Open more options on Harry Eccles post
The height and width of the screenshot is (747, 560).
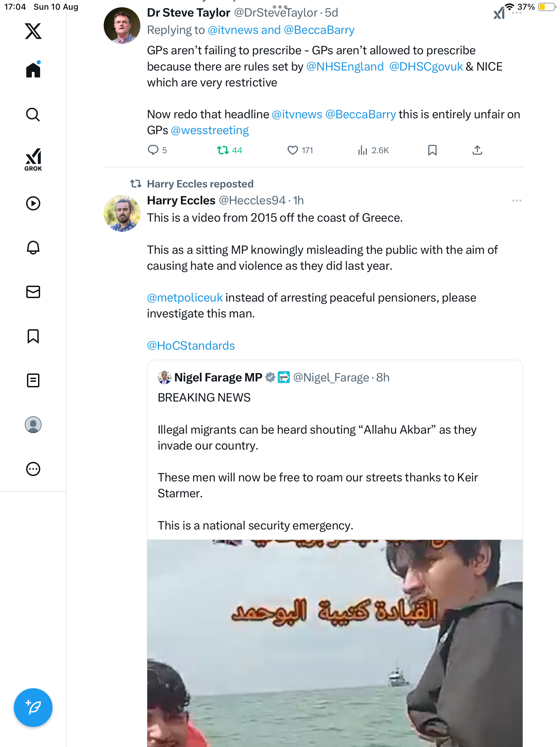516,201
